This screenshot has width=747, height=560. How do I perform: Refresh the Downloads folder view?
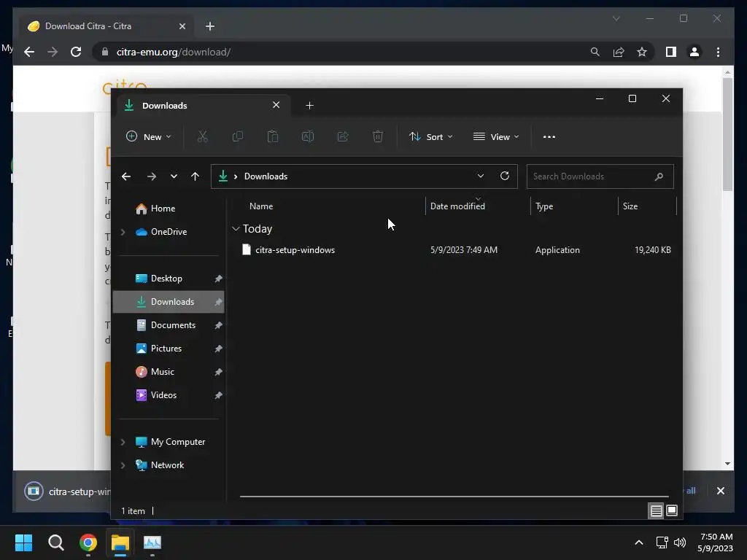(505, 176)
